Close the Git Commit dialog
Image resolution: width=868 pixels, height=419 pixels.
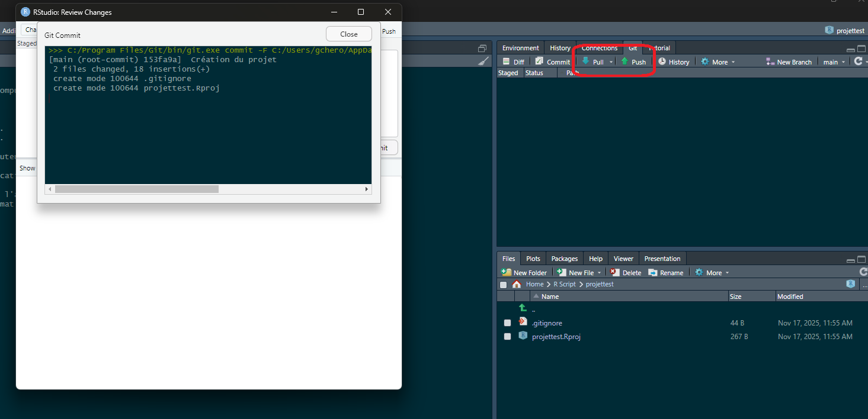(x=349, y=34)
